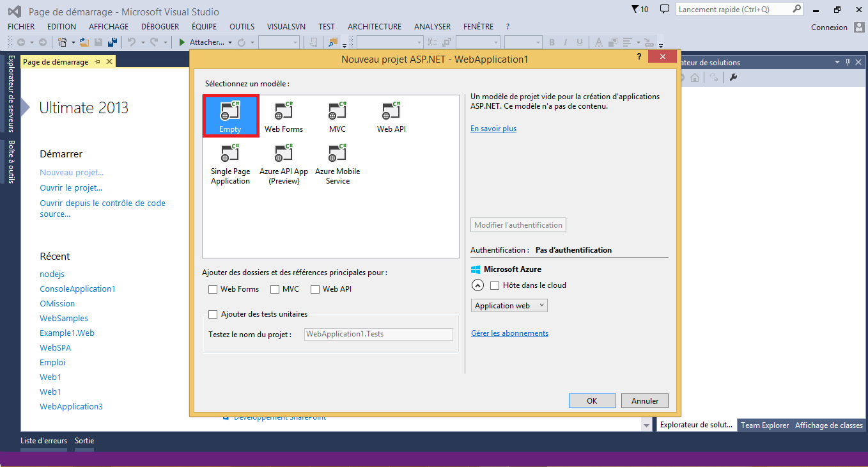The height and width of the screenshot is (467, 868).
Task: Open the Explorateur de serveurs side panel
Action: (10, 93)
